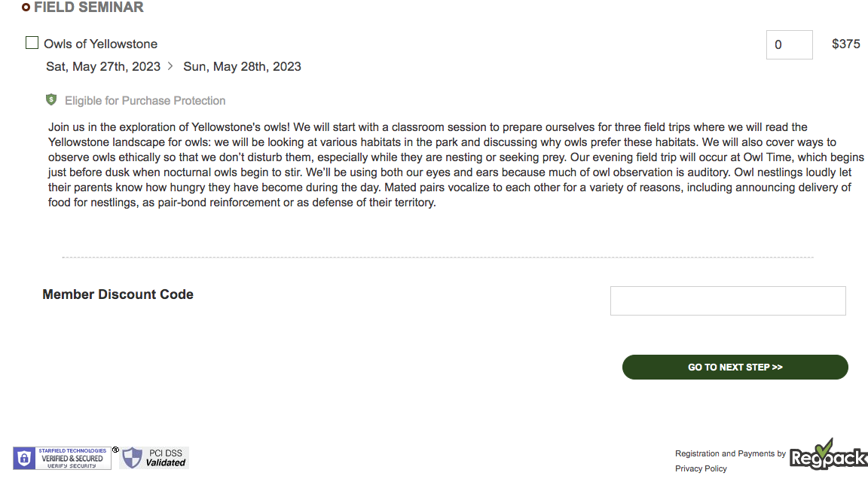The height and width of the screenshot is (488, 868).
Task: Click the Member Discount Code label
Action: click(118, 294)
